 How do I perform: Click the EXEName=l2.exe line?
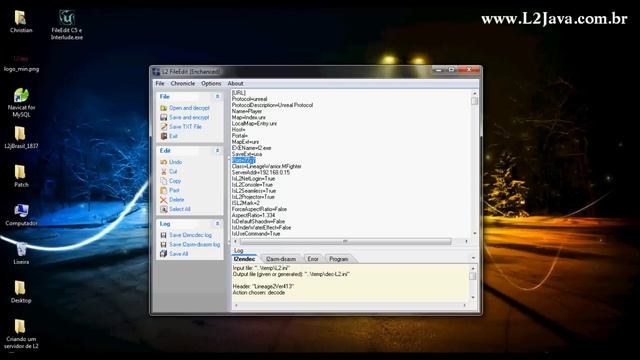251,148
